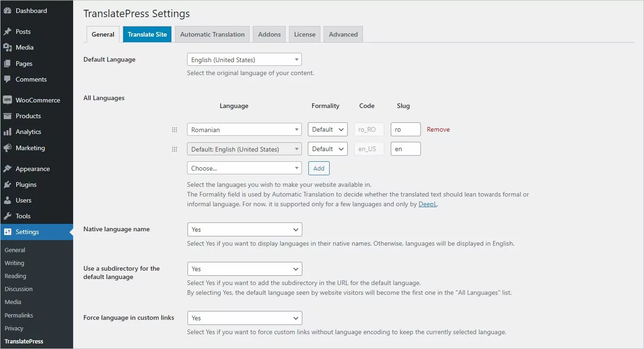This screenshot has height=349, width=644.
Task: Click the Add language button
Action: 319,168
